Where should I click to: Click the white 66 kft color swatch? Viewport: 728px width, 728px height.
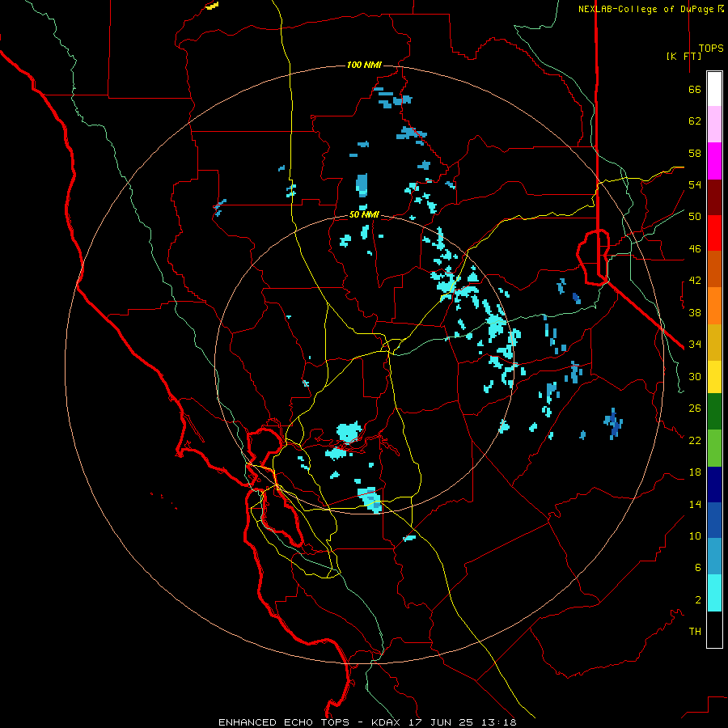[714, 89]
